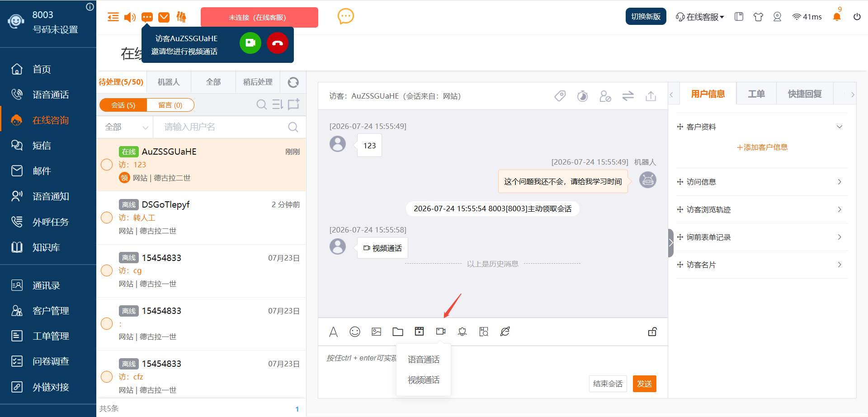Accept the video call with green button
Image resolution: width=868 pixels, height=417 pixels.
coord(250,43)
